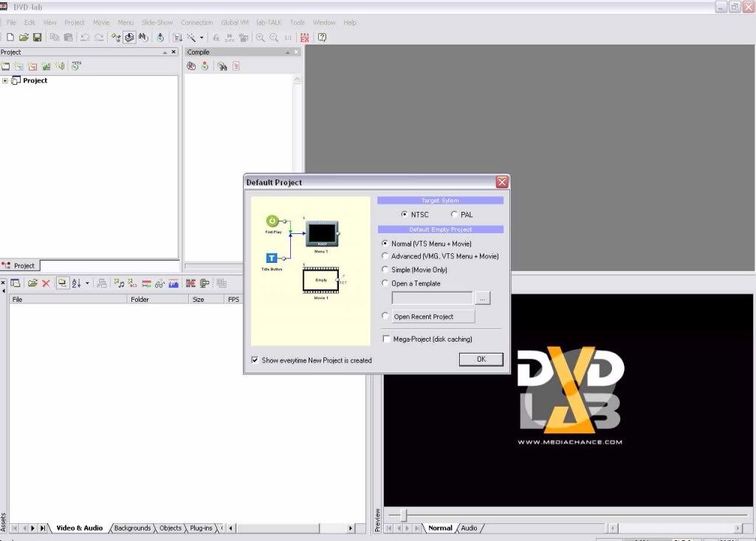The width and height of the screenshot is (756, 541).
Task: Select the Open Recent Project radio button
Action: (385, 316)
